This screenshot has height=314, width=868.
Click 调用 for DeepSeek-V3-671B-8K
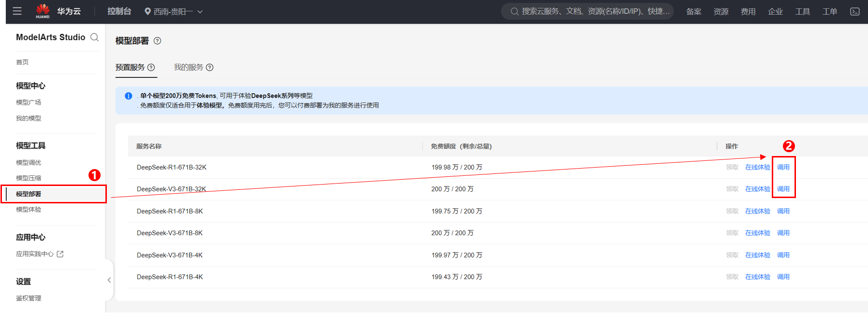(x=783, y=233)
